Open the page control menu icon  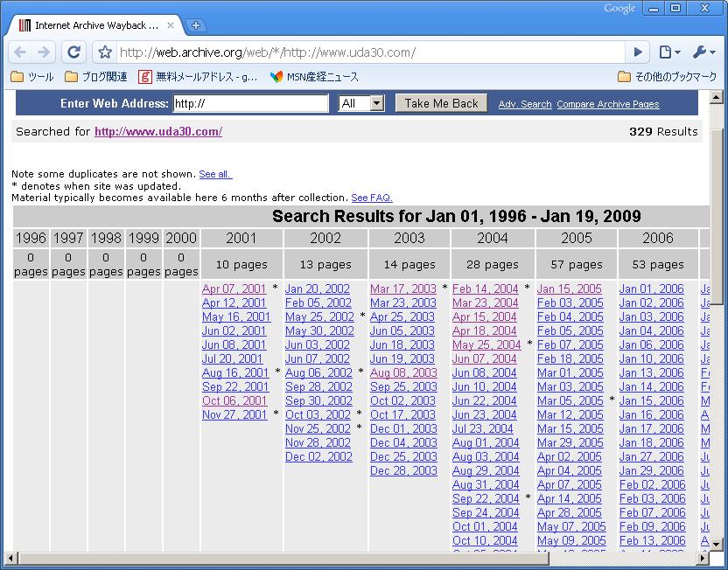point(669,52)
